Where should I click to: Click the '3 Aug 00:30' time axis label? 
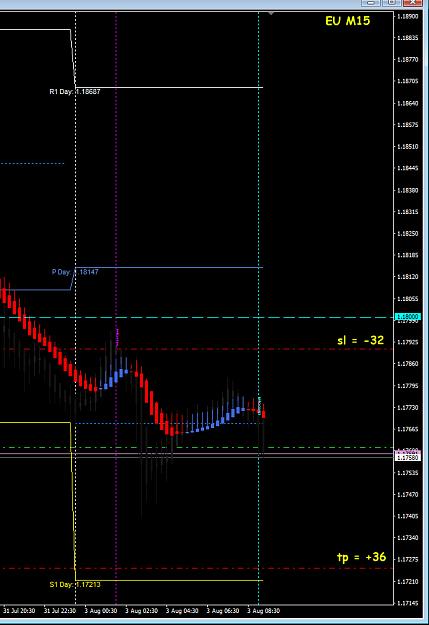click(x=101, y=611)
